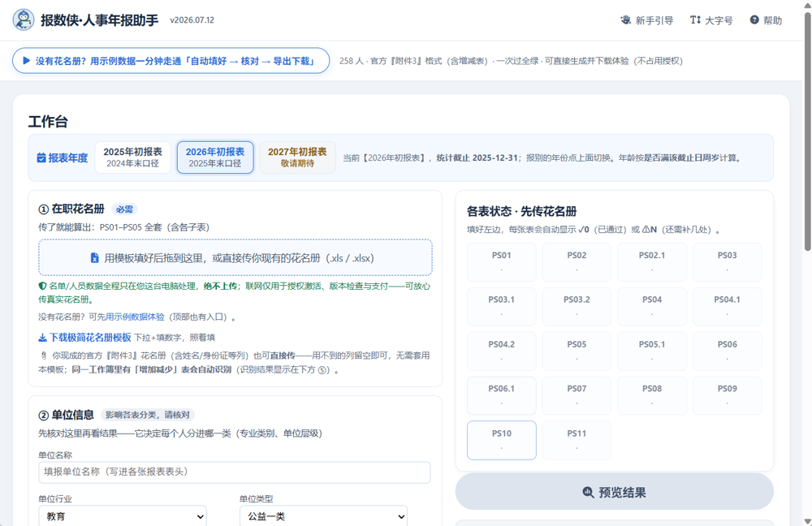812x526 pixels.
Task: Open the PS02 status card
Action: (x=577, y=261)
